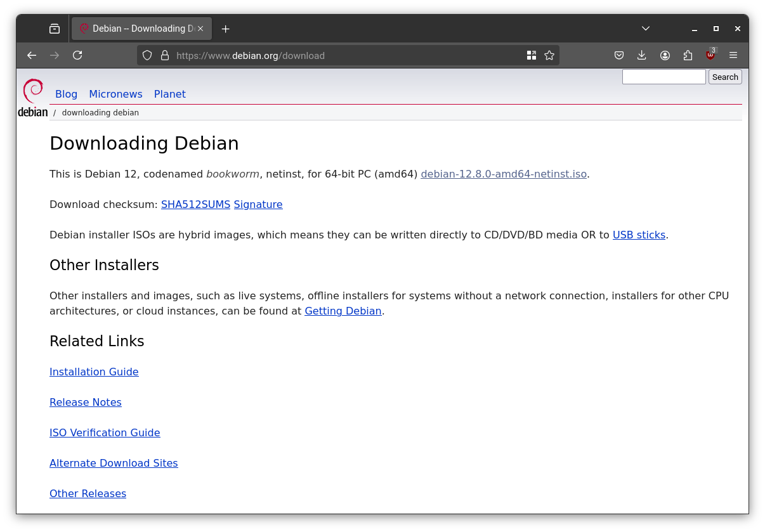Image resolution: width=765 pixels, height=532 pixels.
Task: Click the padlock connection security icon
Action: coord(165,55)
